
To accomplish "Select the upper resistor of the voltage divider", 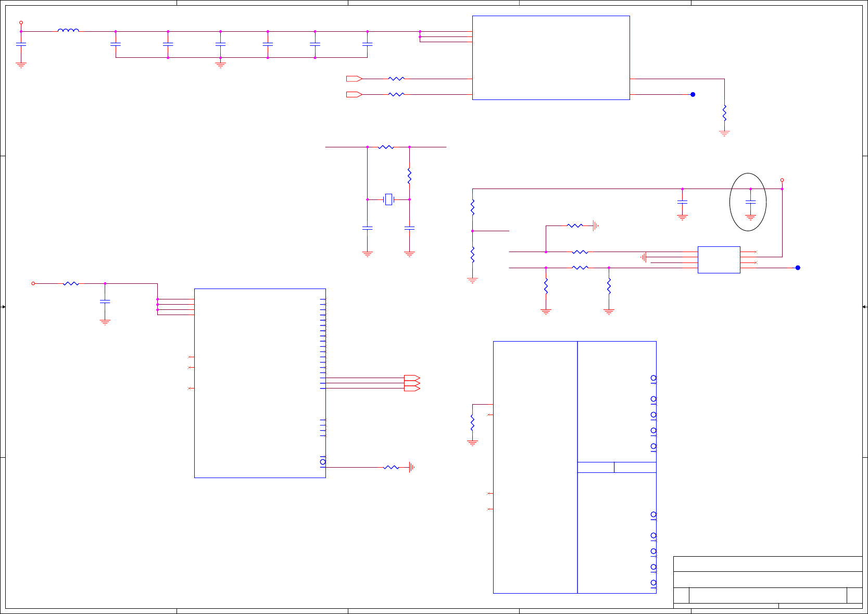I will [472, 207].
